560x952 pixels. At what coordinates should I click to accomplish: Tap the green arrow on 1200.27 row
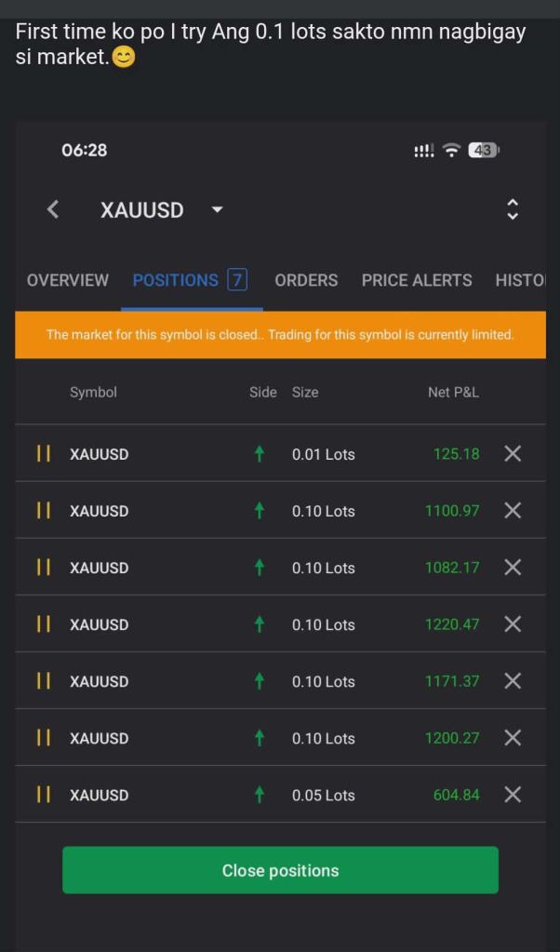point(260,738)
